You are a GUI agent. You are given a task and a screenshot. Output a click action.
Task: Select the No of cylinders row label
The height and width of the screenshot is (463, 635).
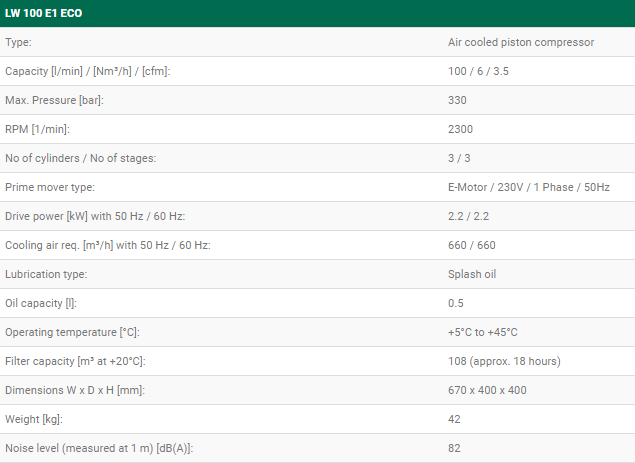click(x=81, y=158)
